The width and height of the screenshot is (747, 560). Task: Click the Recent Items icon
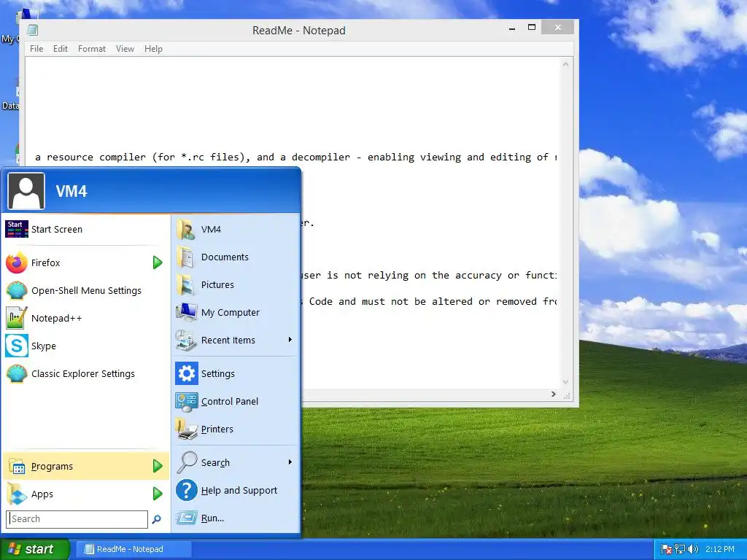click(x=186, y=340)
